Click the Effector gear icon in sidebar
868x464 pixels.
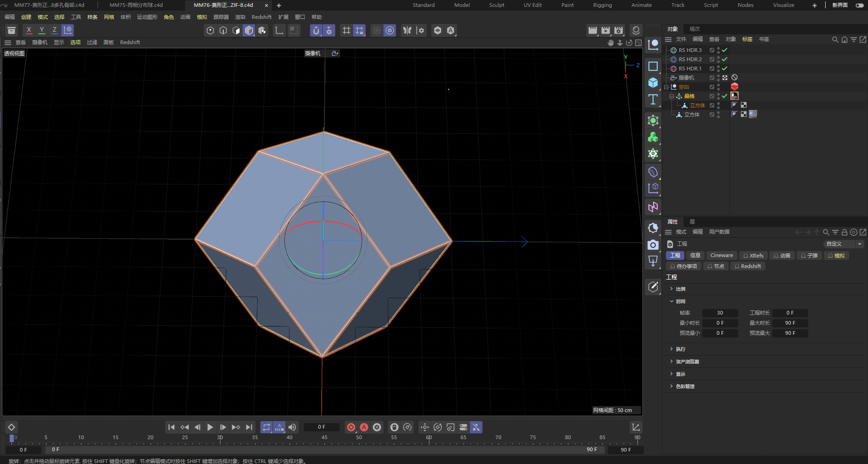pos(653,154)
